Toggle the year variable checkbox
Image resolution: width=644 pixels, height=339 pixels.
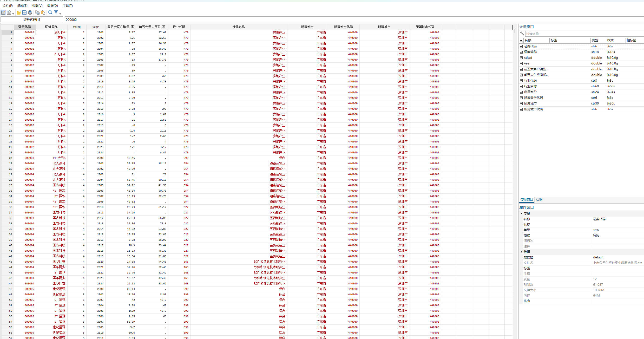521,63
